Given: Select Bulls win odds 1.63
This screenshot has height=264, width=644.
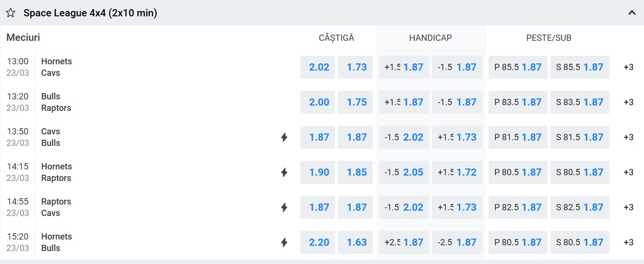Looking at the screenshot, I should pyautogui.click(x=355, y=242).
